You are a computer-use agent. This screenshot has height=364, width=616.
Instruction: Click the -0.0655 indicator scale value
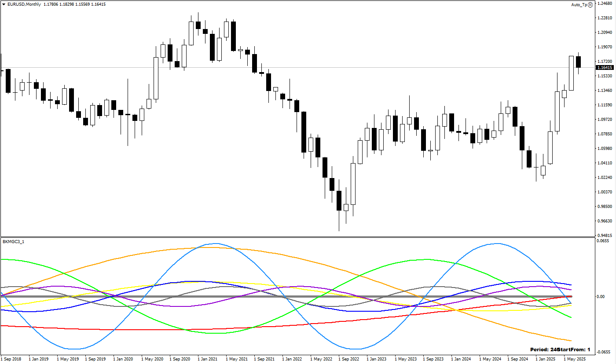tap(603, 352)
